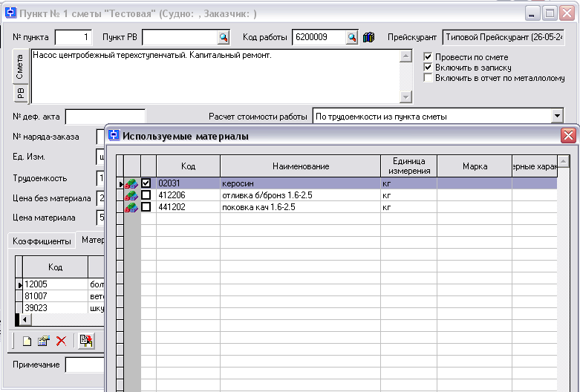Click the red X delete icon
The image size is (580, 392).
(x=61, y=341)
